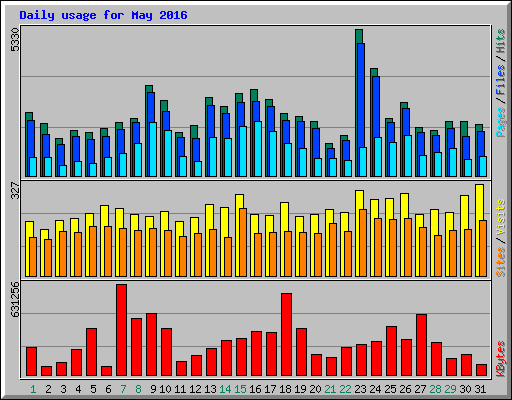Image resolution: width=512 pixels, height=400 pixels.
Task: Click the red KBytes bar for day 1
Action: [31, 362]
